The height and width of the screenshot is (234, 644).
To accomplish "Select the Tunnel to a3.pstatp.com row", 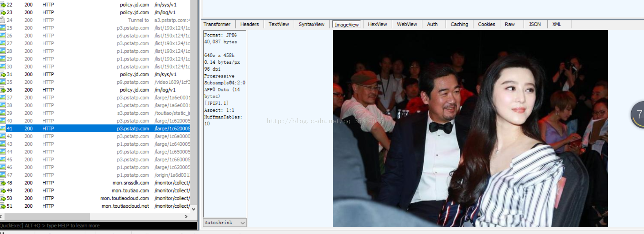I will point(95,20).
